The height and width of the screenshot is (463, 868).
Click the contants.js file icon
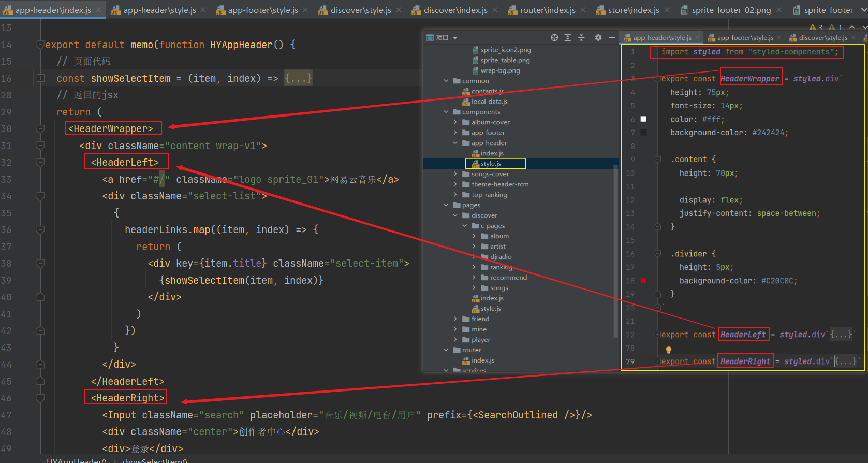click(466, 91)
